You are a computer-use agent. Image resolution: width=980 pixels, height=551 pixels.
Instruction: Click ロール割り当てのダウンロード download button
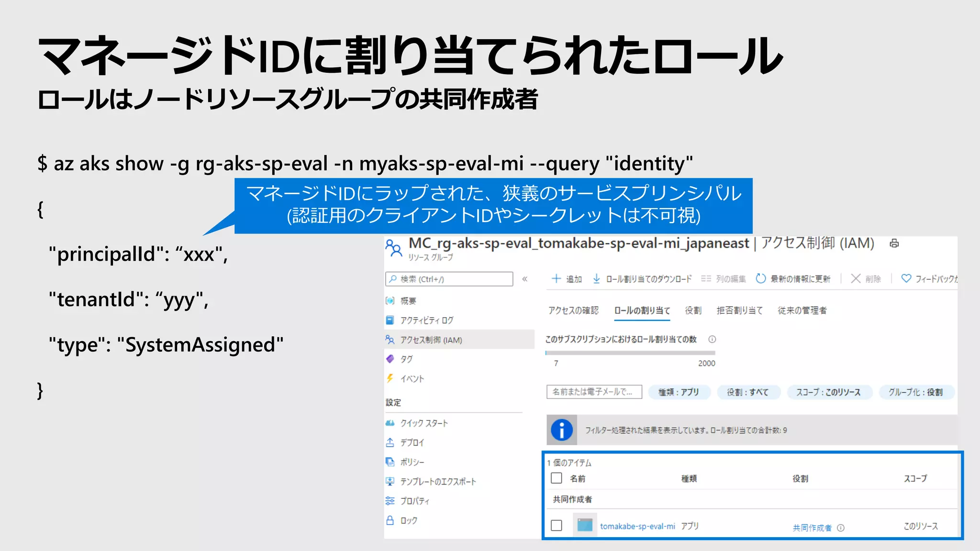[x=642, y=279]
